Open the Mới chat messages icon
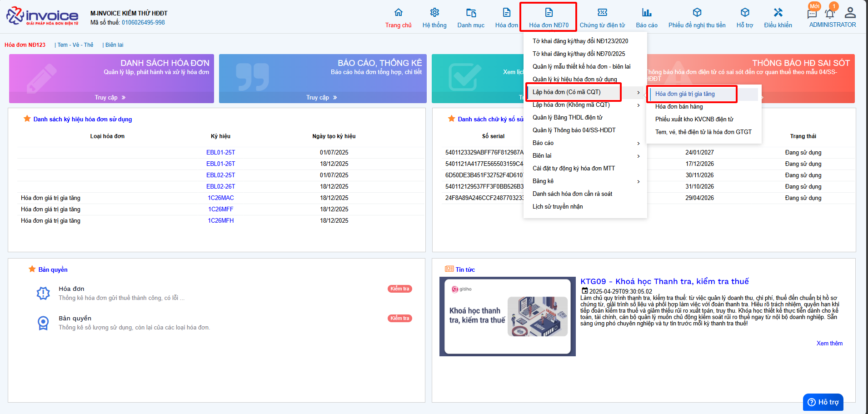The width and height of the screenshot is (868, 414). [812, 14]
